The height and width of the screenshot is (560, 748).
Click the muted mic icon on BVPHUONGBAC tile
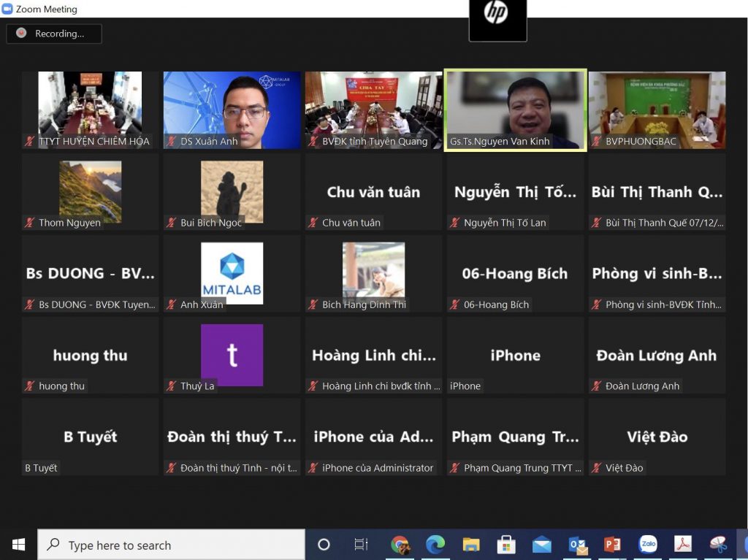pyautogui.click(x=596, y=141)
